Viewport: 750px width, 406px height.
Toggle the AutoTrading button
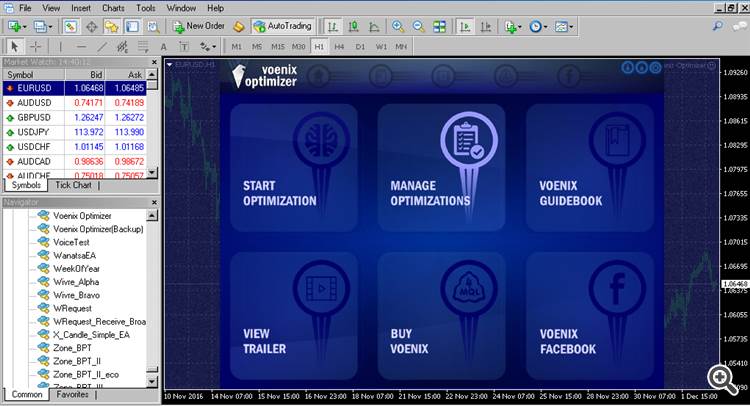pos(283,26)
